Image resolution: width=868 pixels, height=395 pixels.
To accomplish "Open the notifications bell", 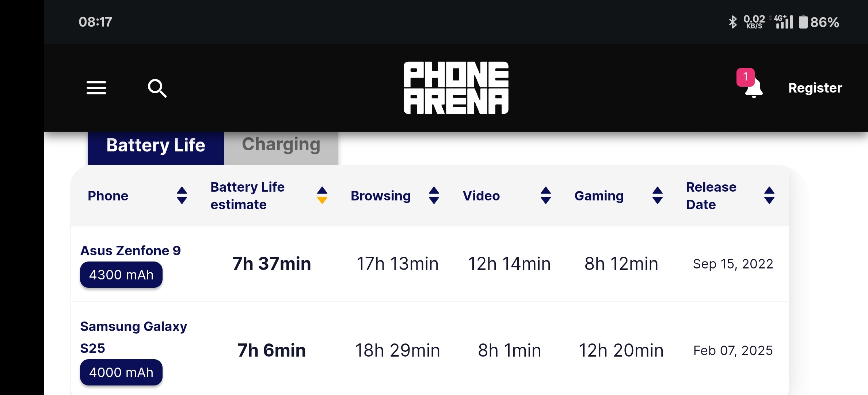I will [x=753, y=88].
